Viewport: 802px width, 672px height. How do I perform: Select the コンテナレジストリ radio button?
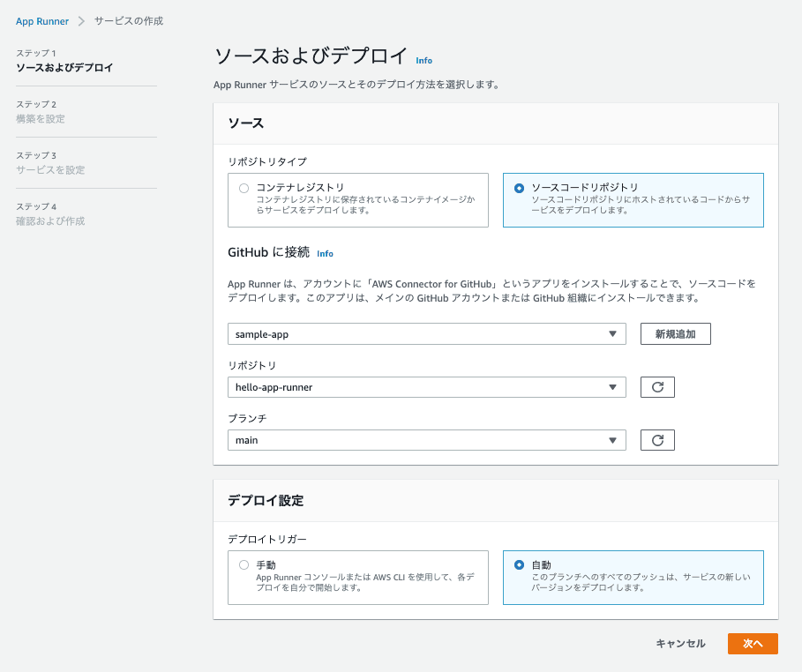pyautogui.click(x=243, y=187)
